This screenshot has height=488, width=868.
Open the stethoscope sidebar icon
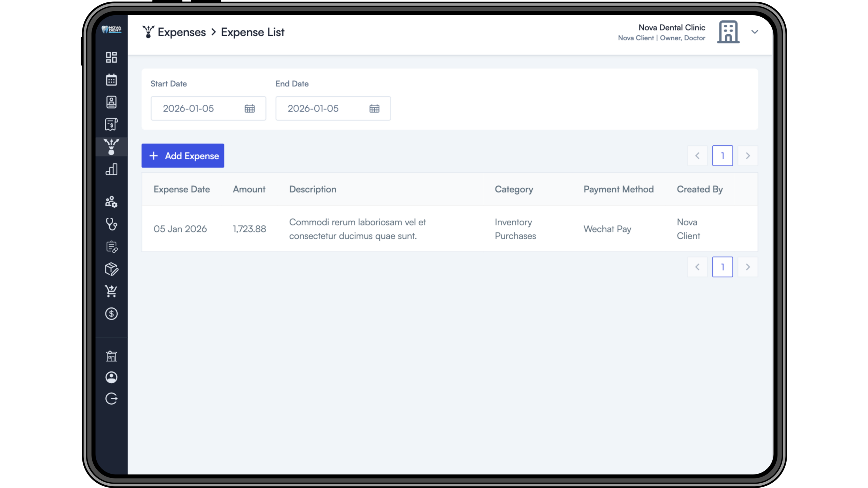pyautogui.click(x=111, y=224)
